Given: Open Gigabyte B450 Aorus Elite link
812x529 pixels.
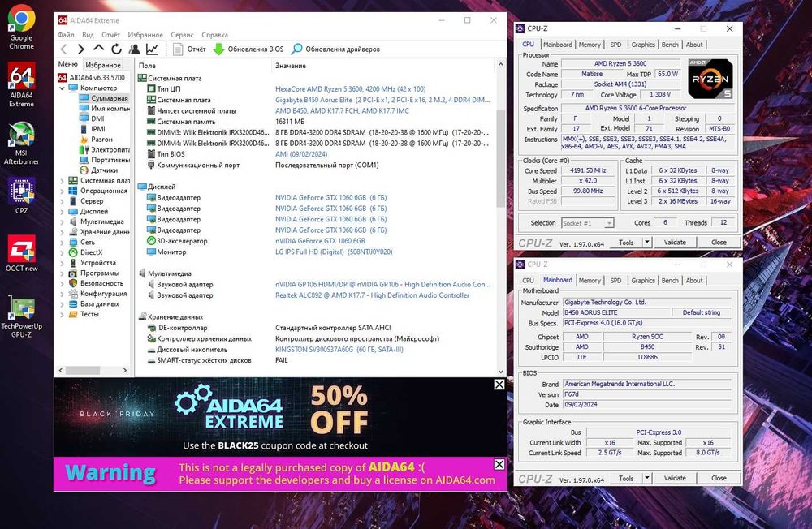Looking at the screenshot, I should tap(382, 100).
